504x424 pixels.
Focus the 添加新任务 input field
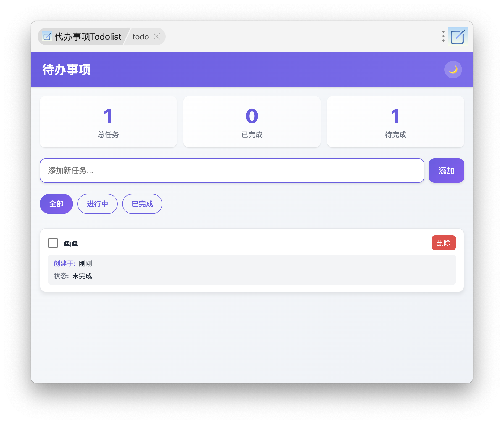tap(232, 171)
